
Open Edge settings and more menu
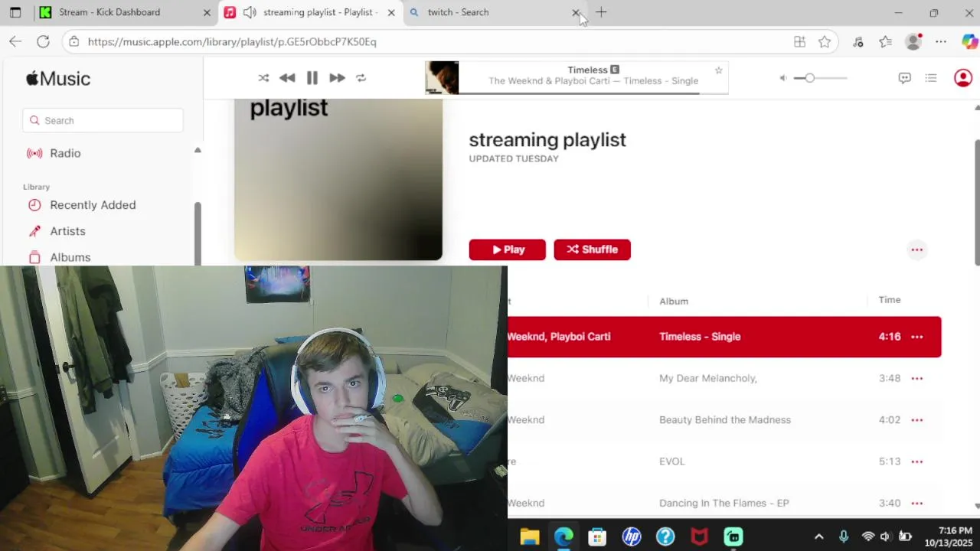[941, 42]
